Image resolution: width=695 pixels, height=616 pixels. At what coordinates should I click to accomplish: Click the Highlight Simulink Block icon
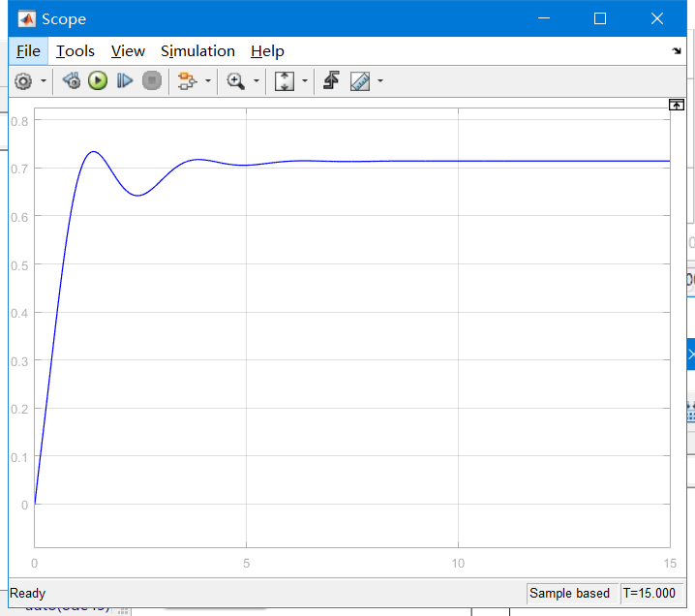point(187,81)
